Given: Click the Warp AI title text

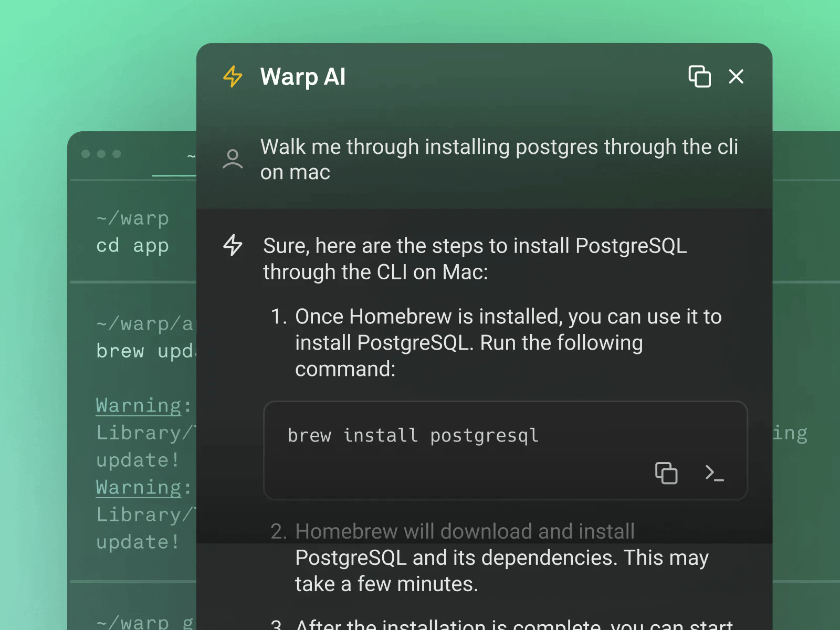Looking at the screenshot, I should pos(303,77).
